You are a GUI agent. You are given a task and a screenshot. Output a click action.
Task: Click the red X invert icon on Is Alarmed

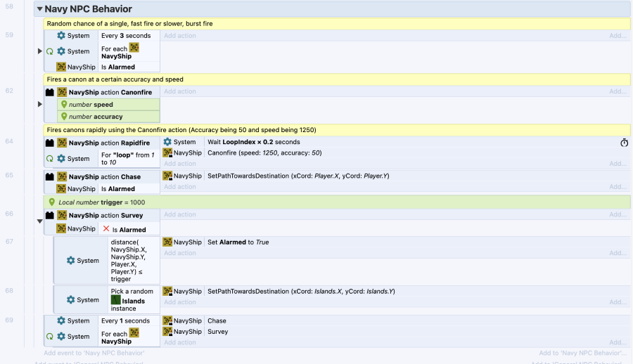105,229
